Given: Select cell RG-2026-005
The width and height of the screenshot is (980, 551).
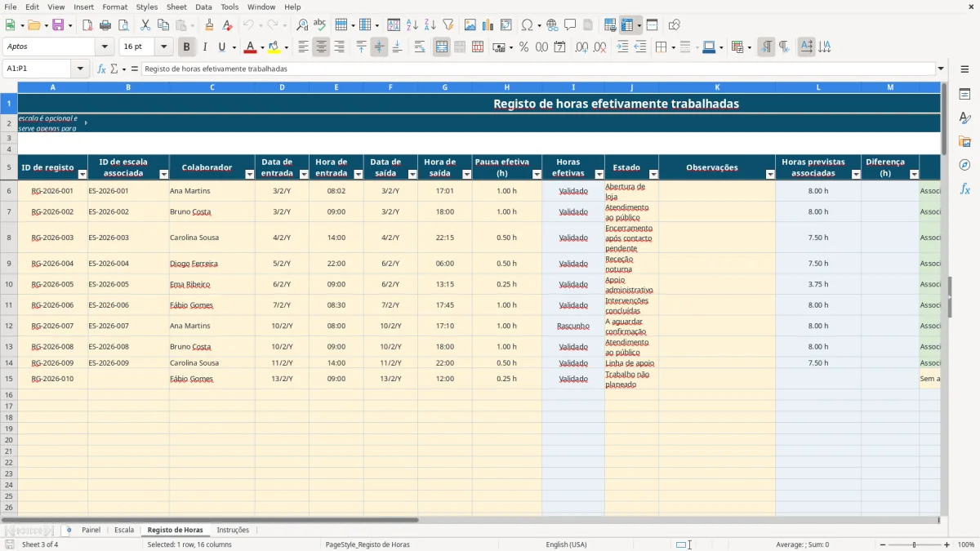Looking at the screenshot, I should 52,284.
